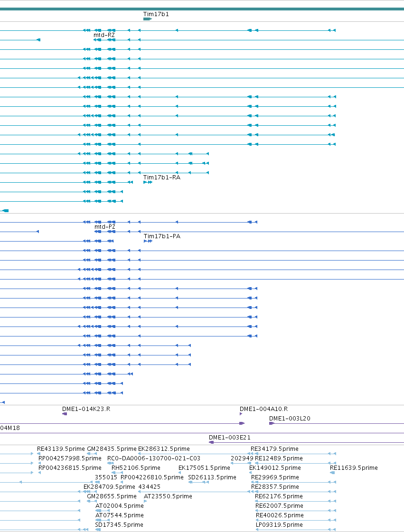The height and width of the screenshot is (532, 404).
Task: Open the SD17345.5prime label
Action: [x=119, y=525]
